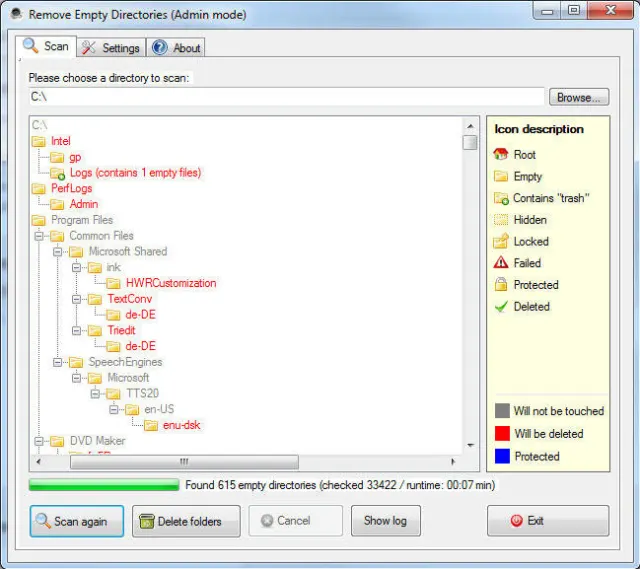Collapse the DVD Maker folder node
Screen dimensions: 640x569
(39, 441)
